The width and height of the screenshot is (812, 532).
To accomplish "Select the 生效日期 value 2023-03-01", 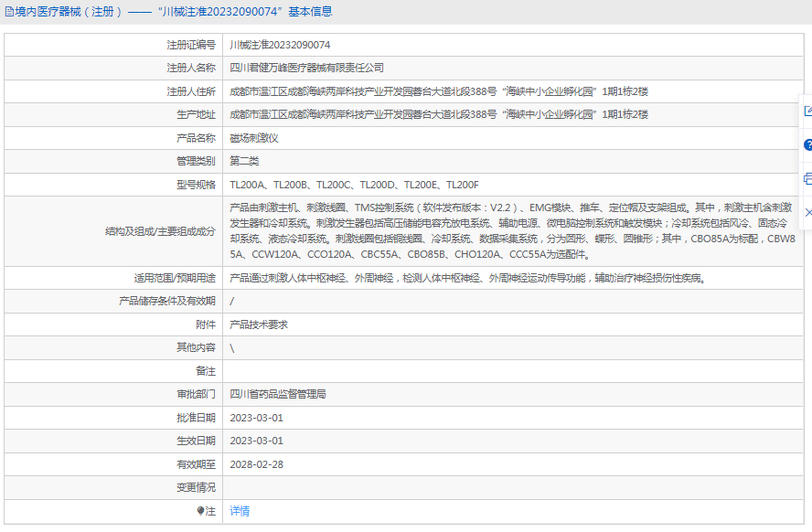I will (257, 441).
